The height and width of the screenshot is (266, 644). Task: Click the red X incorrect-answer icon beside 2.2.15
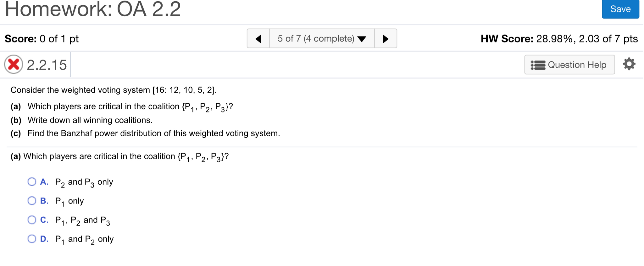(x=13, y=64)
